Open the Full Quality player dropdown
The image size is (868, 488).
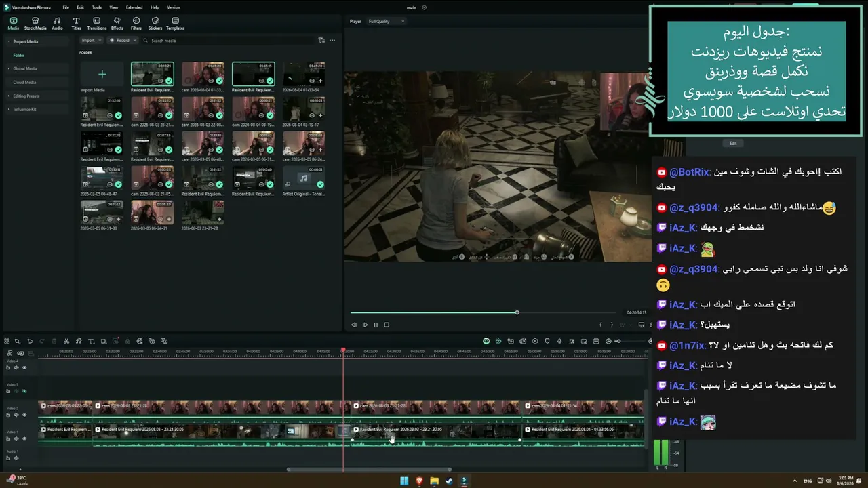click(x=386, y=22)
